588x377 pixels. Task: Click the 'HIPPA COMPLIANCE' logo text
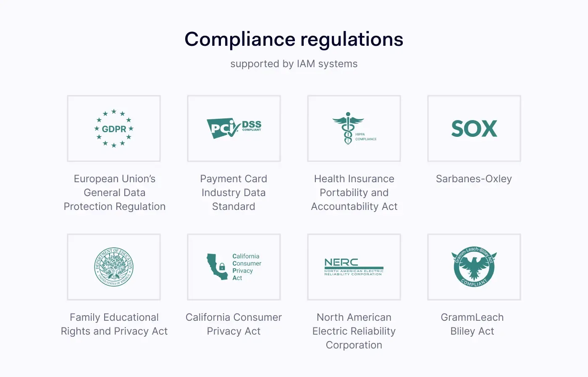[x=366, y=137]
